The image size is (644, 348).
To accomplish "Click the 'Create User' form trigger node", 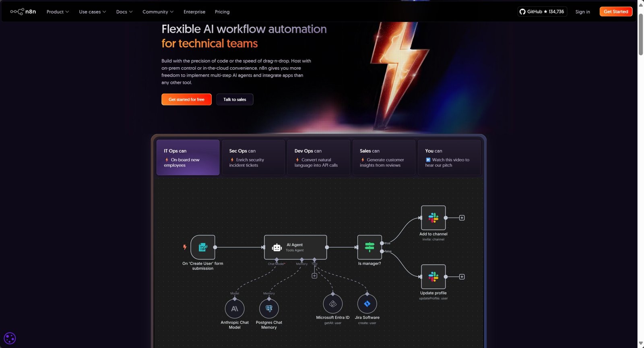I will pyautogui.click(x=203, y=247).
